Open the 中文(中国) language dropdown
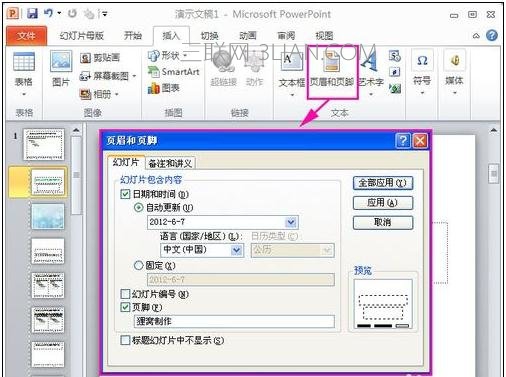506x377 pixels. (x=236, y=250)
